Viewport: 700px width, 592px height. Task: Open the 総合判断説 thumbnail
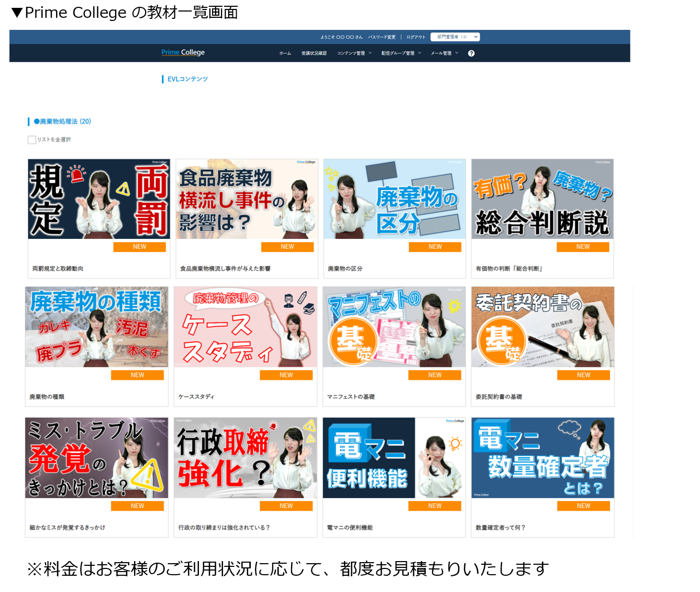pyautogui.click(x=542, y=199)
